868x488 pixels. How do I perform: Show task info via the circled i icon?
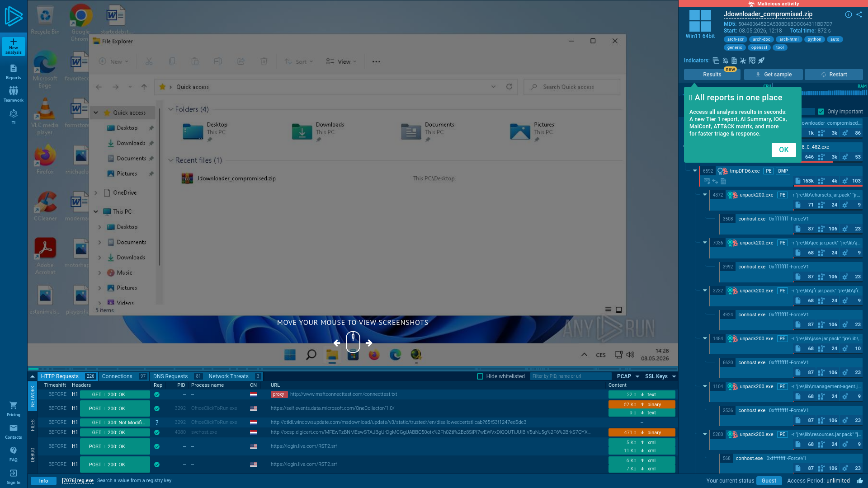(x=849, y=14)
